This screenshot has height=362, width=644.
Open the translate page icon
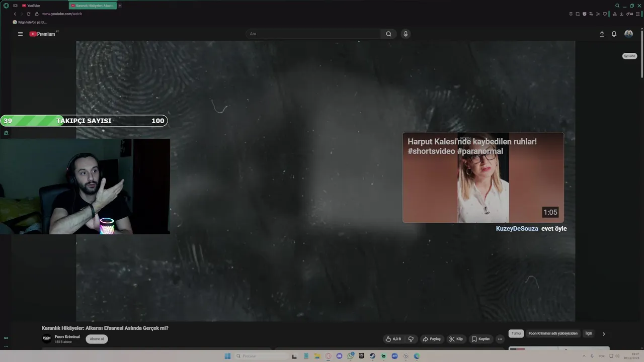point(591,14)
